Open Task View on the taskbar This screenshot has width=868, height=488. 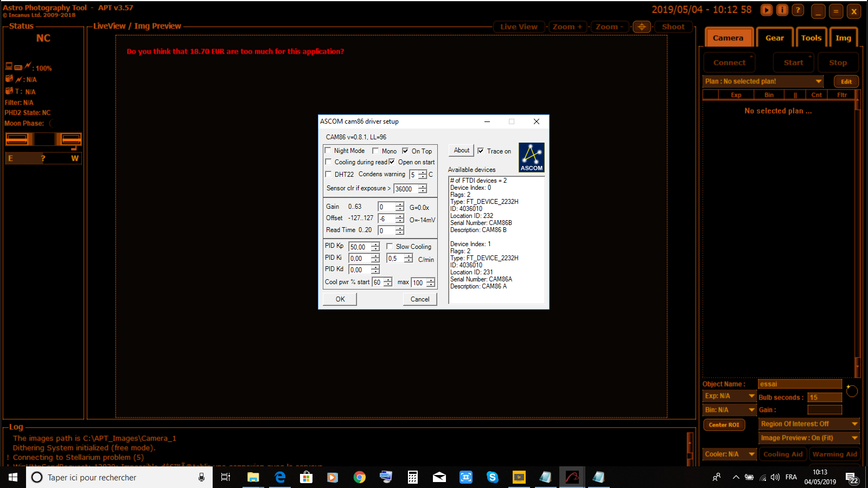tap(226, 477)
